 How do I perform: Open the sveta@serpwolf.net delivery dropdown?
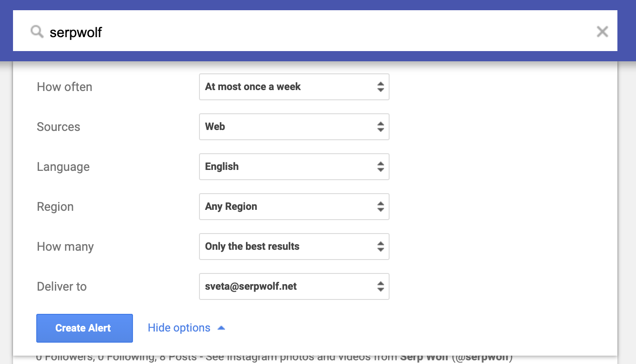click(x=294, y=286)
